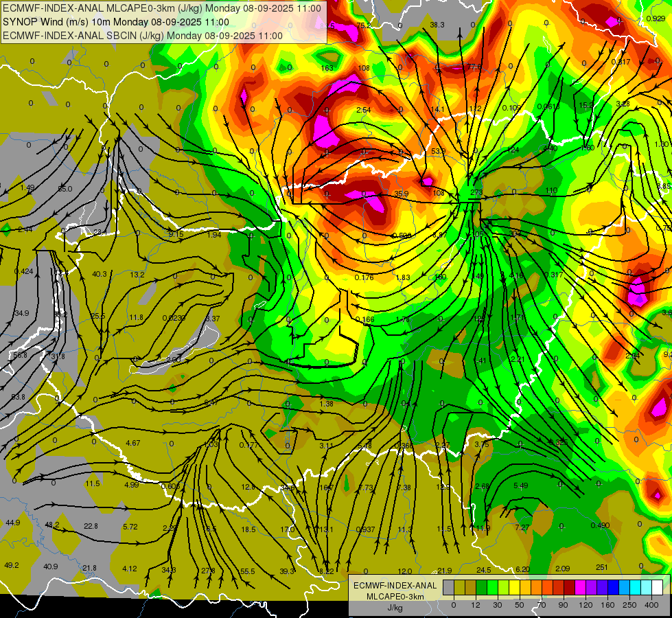
Task: Click the map value 0.929
Action: coord(656,19)
